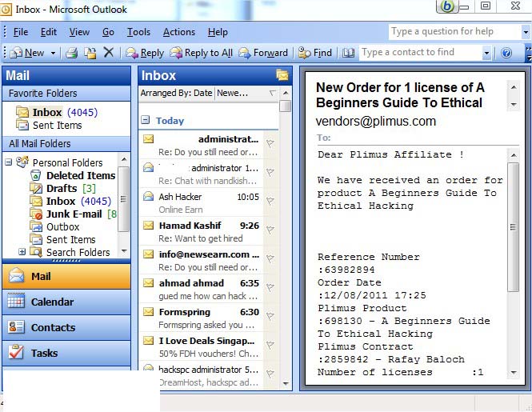Click the envelope icon of info@newsearn.com message
This screenshot has width=532, height=412.
[148, 254]
